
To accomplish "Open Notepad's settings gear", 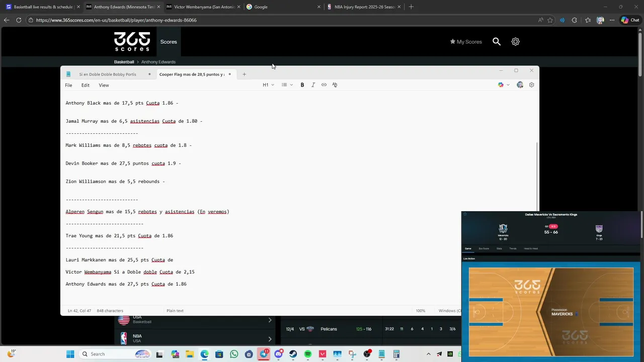I will (531, 85).
